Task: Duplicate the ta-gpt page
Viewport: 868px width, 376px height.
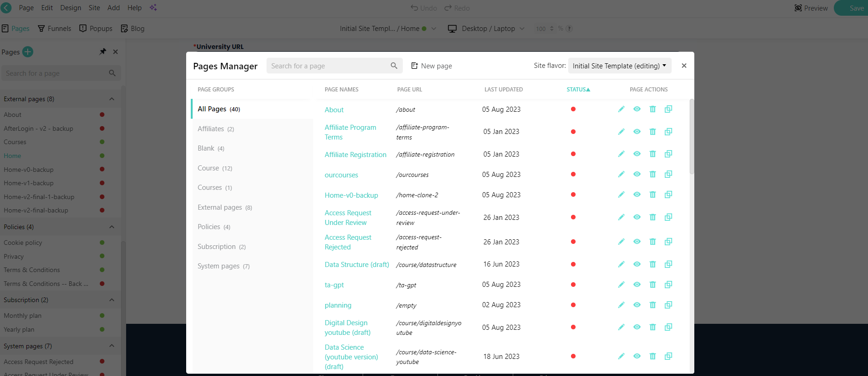Action: (x=668, y=285)
